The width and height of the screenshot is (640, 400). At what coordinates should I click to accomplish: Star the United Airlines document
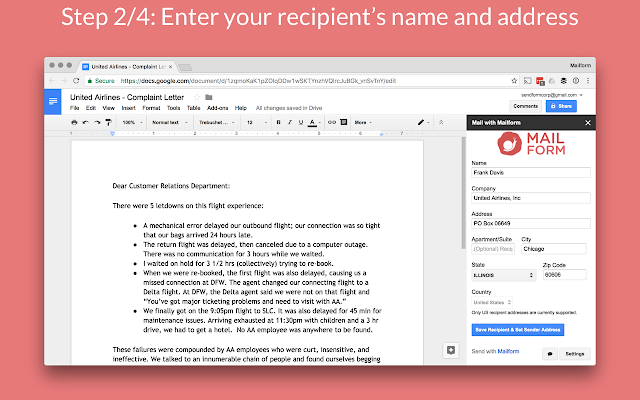coord(197,97)
